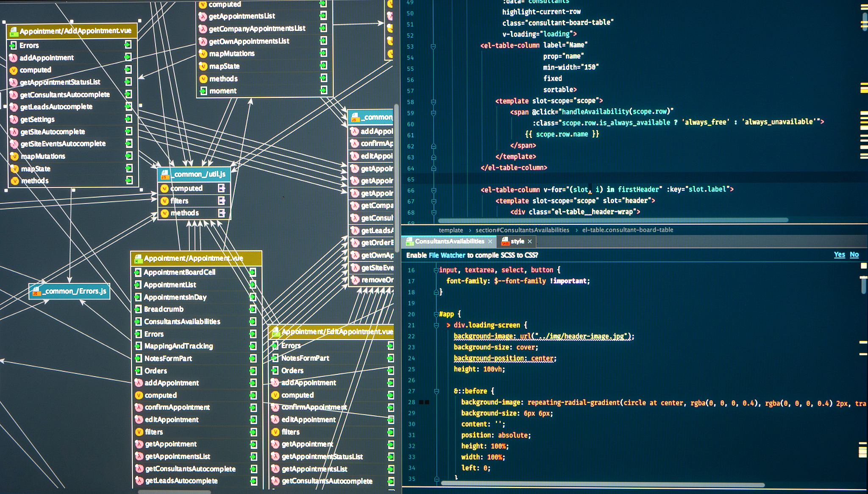Viewport: 868px width, 494px height.
Task: Click the color preview squares on line 28
Action: tap(424, 402)
